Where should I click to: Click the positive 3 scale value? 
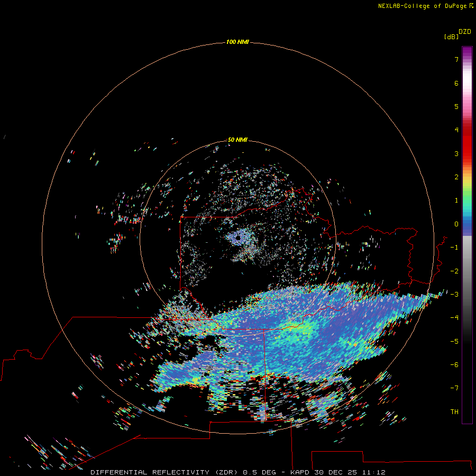coord(456,153)
